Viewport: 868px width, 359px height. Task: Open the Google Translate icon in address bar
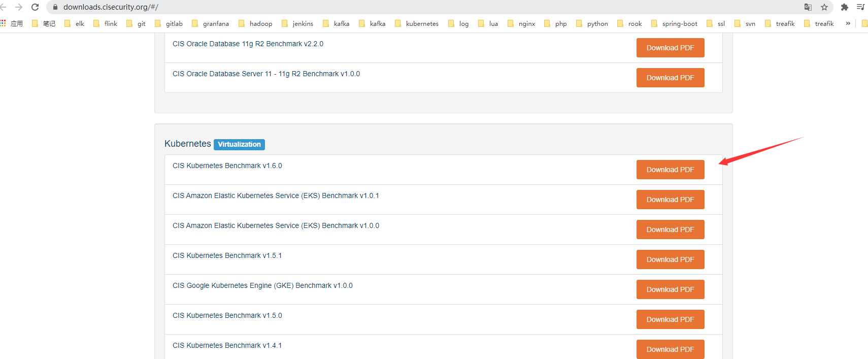[808, 7]
